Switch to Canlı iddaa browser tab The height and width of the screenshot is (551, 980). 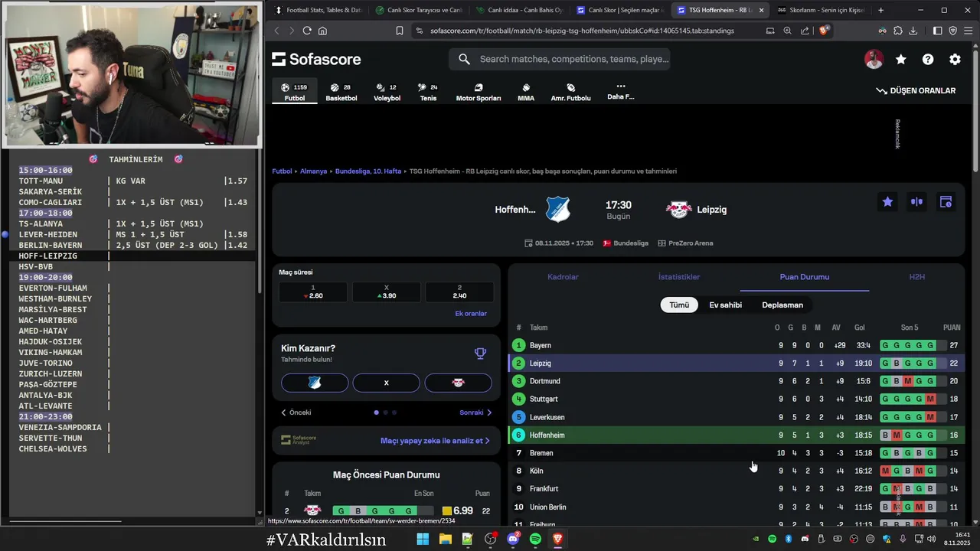tap(518, 10)
